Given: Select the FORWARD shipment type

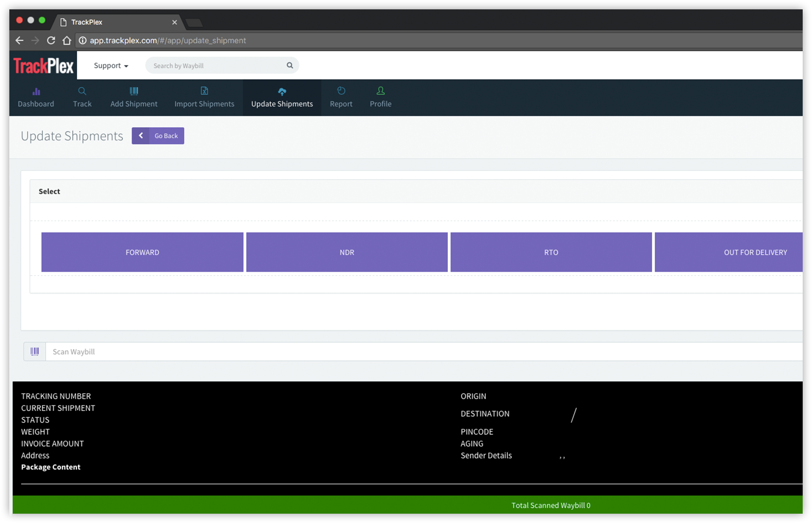Looking at the screenshot, I should click(x=142, y=252).
